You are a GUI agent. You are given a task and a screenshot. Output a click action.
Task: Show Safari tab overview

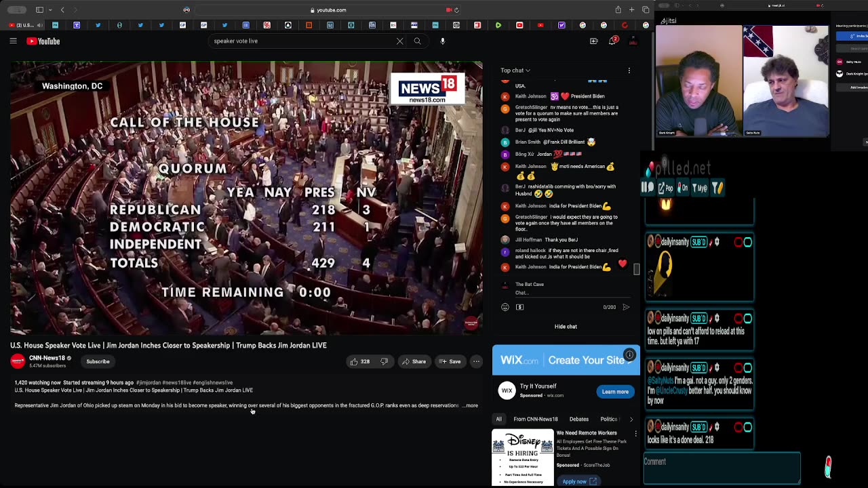[x=646, y=10]
